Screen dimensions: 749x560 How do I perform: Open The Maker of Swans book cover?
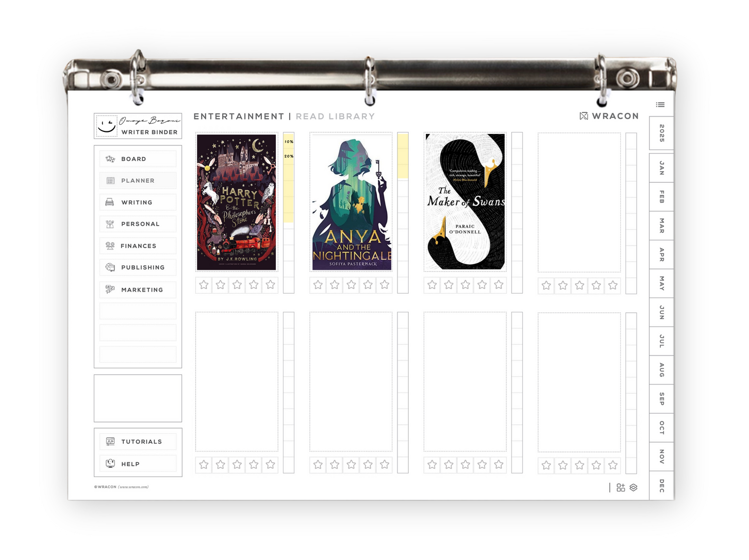click(465, 202)
